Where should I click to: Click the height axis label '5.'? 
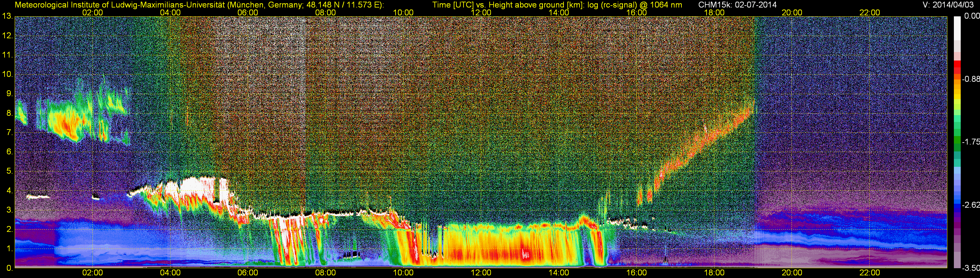point(9,171)
